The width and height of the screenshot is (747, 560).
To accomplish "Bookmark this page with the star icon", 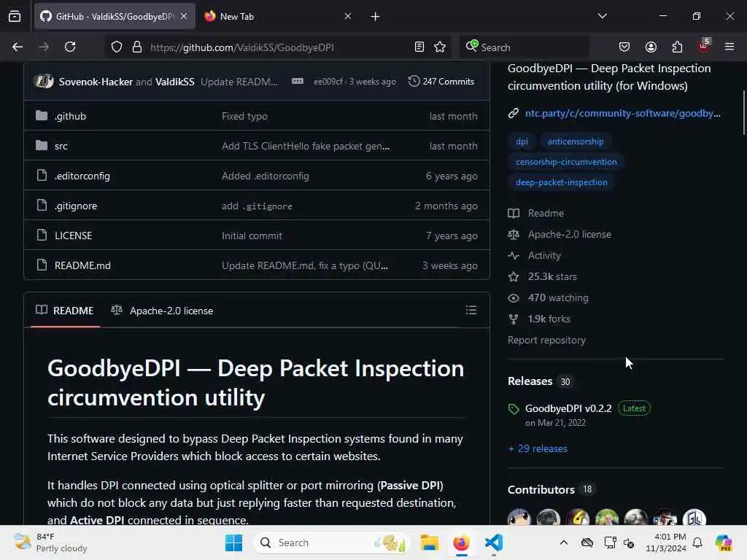I will coord(440,47).
